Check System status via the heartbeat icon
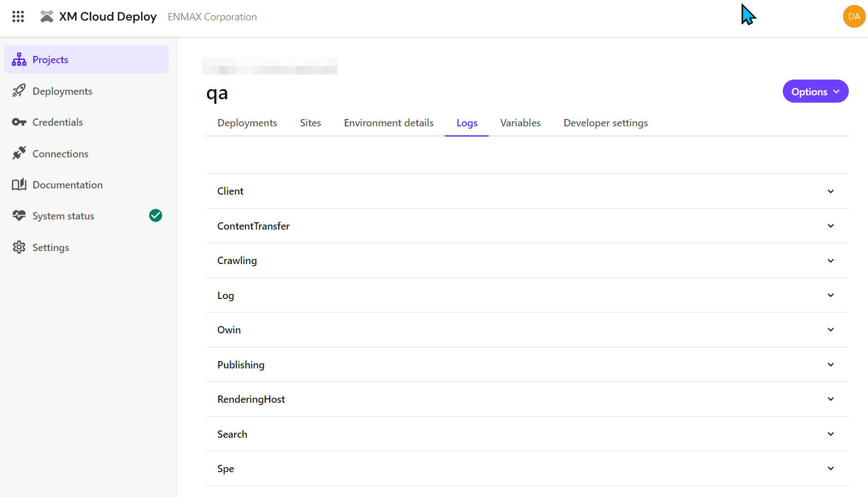This screenshot has height=497, width=868. [19, 215]
